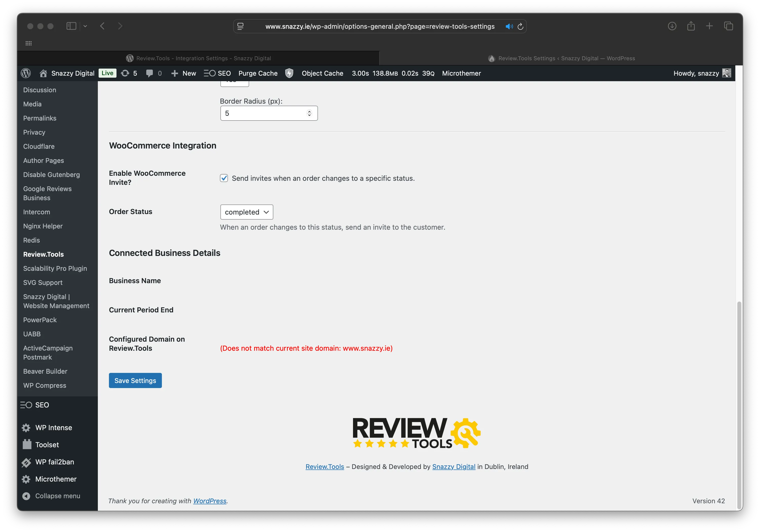The image size is (760, 532).
Task: Switch to the Integration Settings browser tab
Action: tap(199, 58)
